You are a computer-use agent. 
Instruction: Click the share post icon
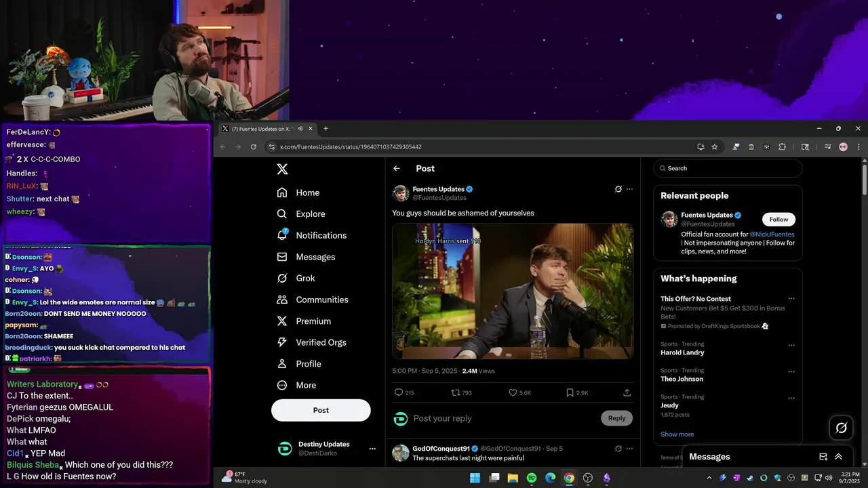coord(627,392)
